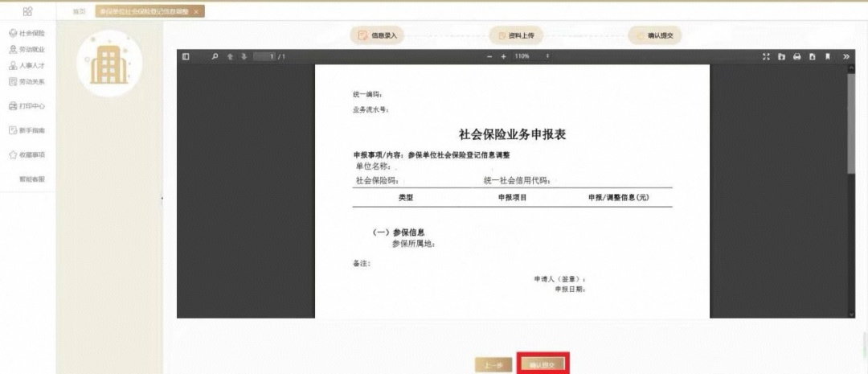This screenshot has height=374, width=868.
Task: Download the PDF document
Action: [812, 56]
